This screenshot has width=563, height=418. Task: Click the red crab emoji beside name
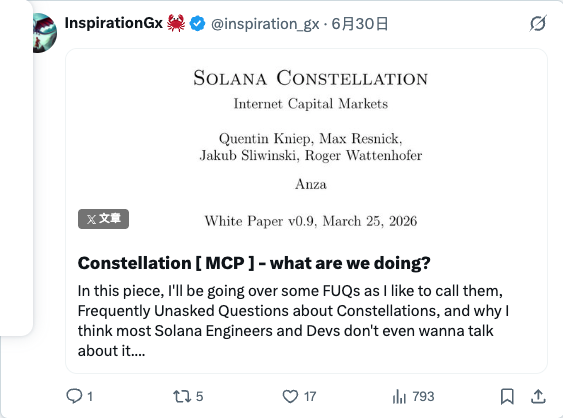[176, 23]
